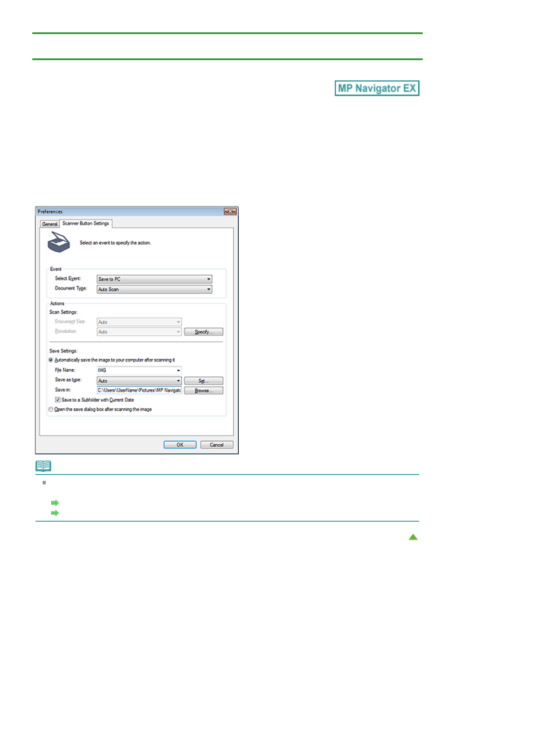Confirm settings with the OK button
The width and height of the screenshot is (534, 756).
point(180,445)
